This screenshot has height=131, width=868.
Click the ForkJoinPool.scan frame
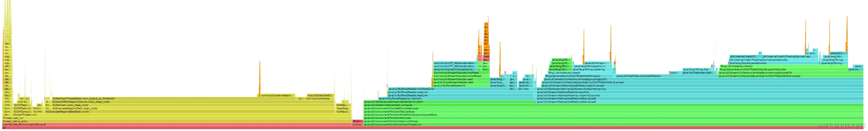tap(613, 118)
